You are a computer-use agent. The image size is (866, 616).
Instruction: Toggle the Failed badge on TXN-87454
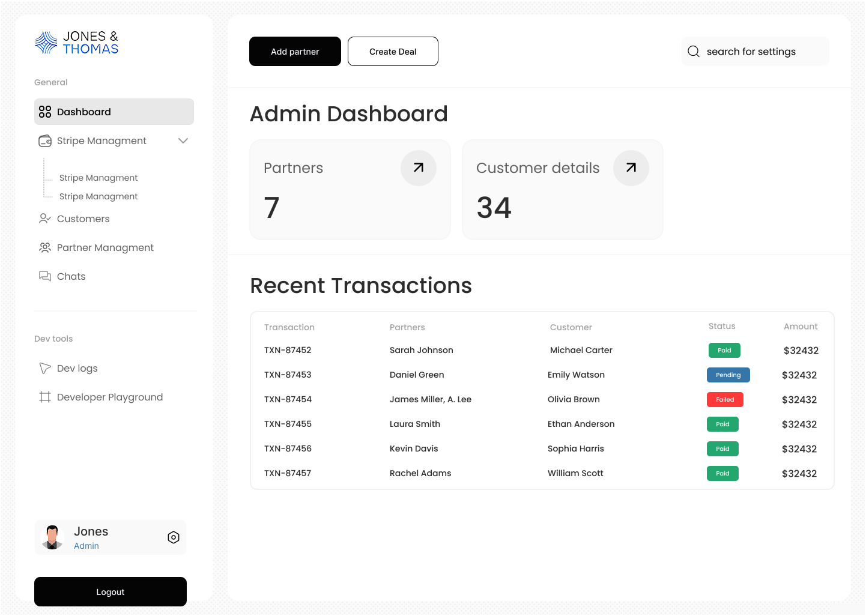pyautogui.click(x=725, y=399)
